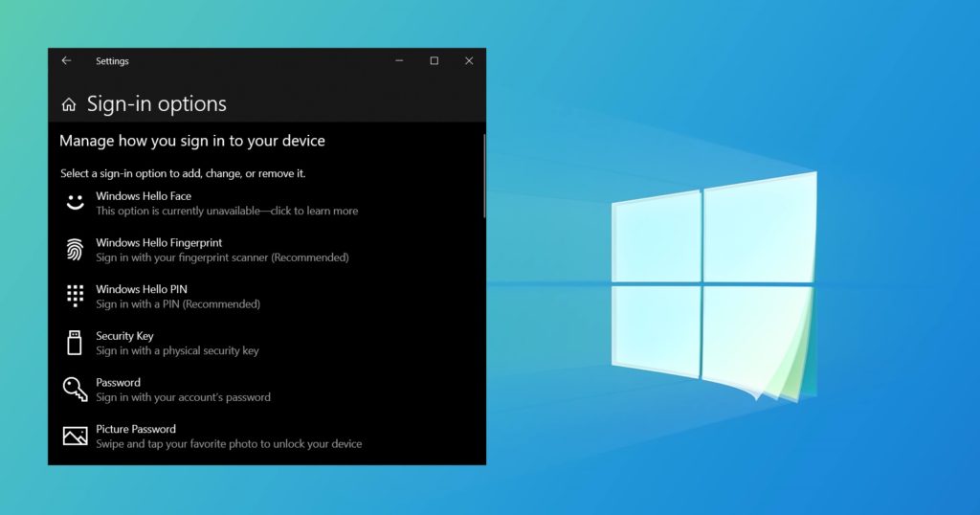Go back using the Settings back arrow
The height and width of the screenshot is (515, 980).
tap(66, 60)
